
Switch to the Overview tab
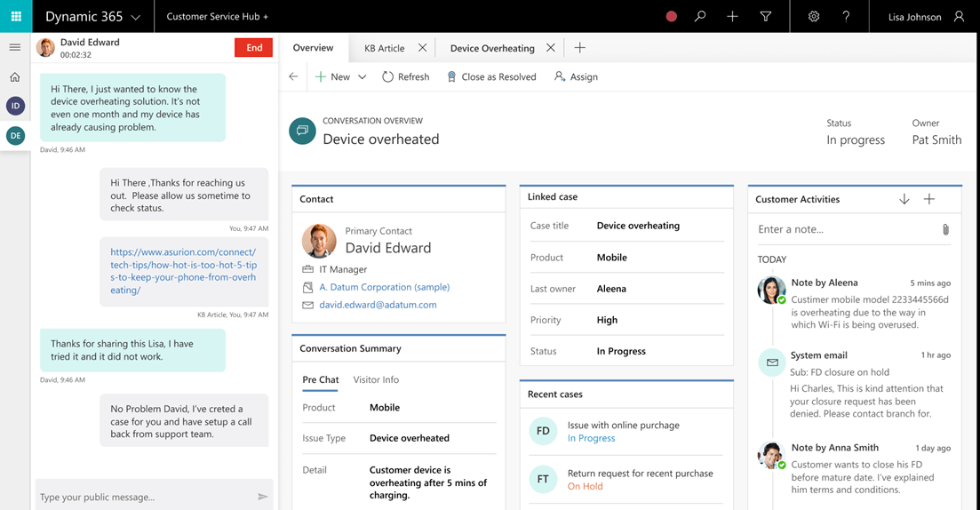click(313, 47)
